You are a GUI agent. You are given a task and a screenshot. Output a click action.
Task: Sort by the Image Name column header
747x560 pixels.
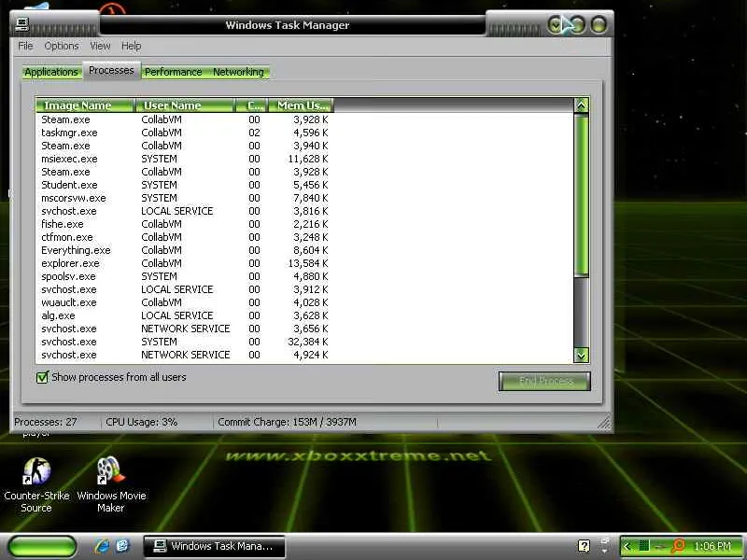pyautogui.click(x=85, y=105)
